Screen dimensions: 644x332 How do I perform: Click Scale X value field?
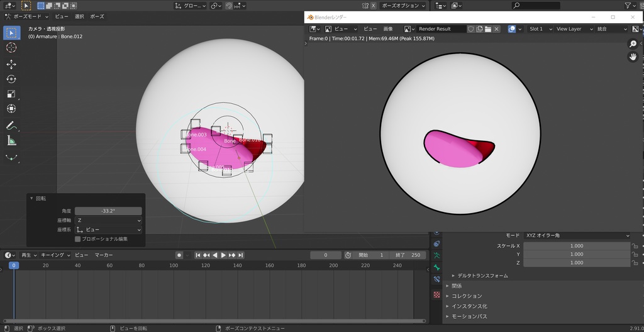click(577, 246)
